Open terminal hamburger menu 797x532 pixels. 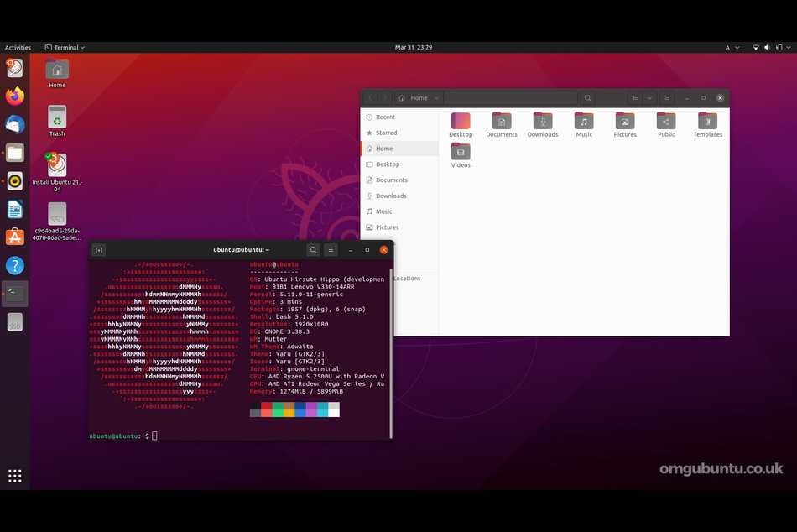coord(331,250)
